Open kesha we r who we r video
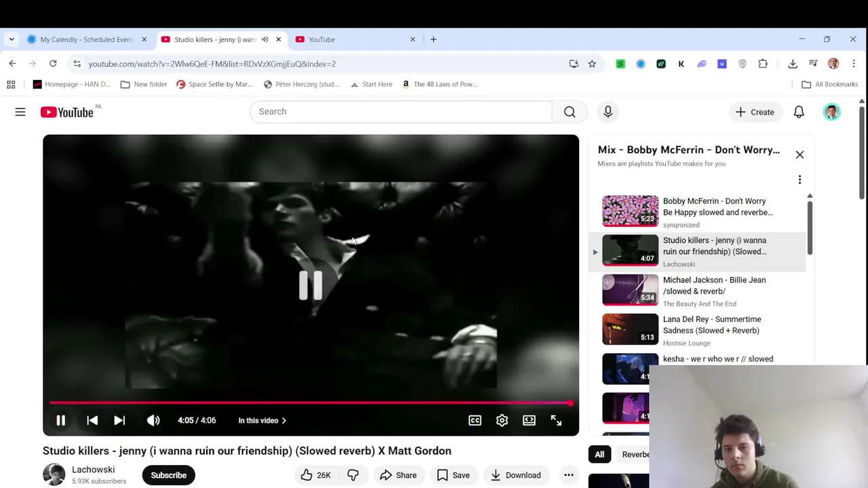Image resolution: width=868 pixels, height=488 pixels. click(717, 359)
